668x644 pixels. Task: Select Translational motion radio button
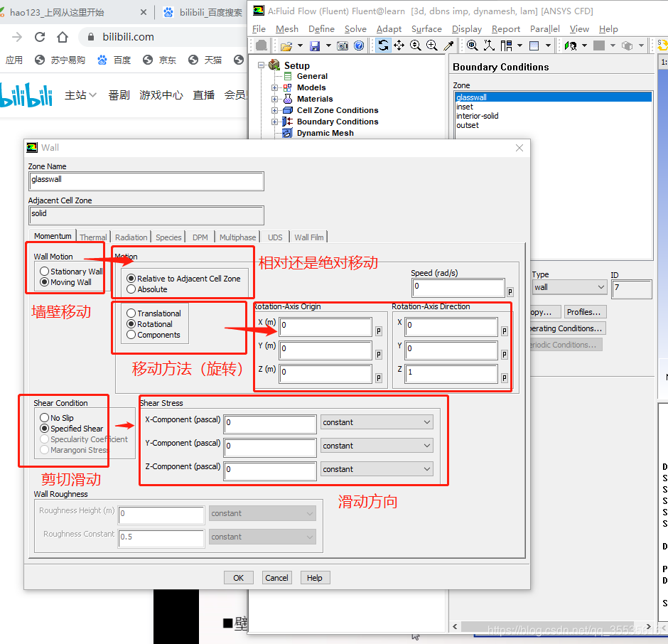pyautogui.click(x=131, y=313)
